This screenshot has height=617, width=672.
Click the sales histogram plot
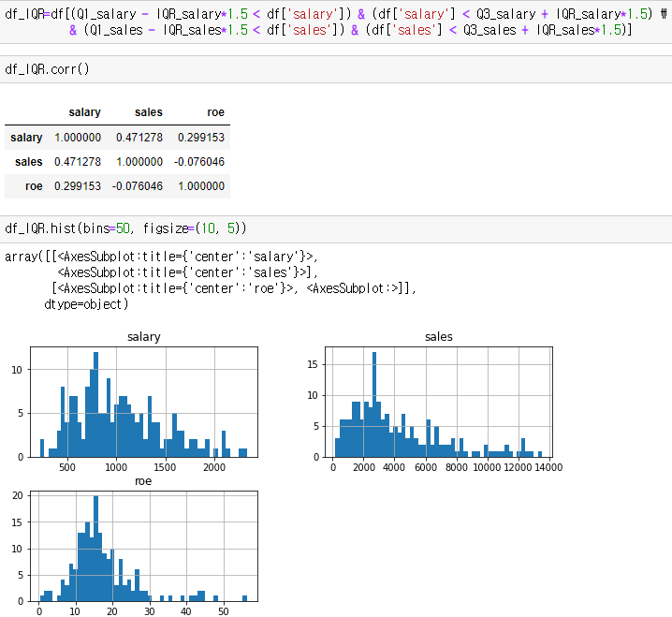(x=439, y=403)
